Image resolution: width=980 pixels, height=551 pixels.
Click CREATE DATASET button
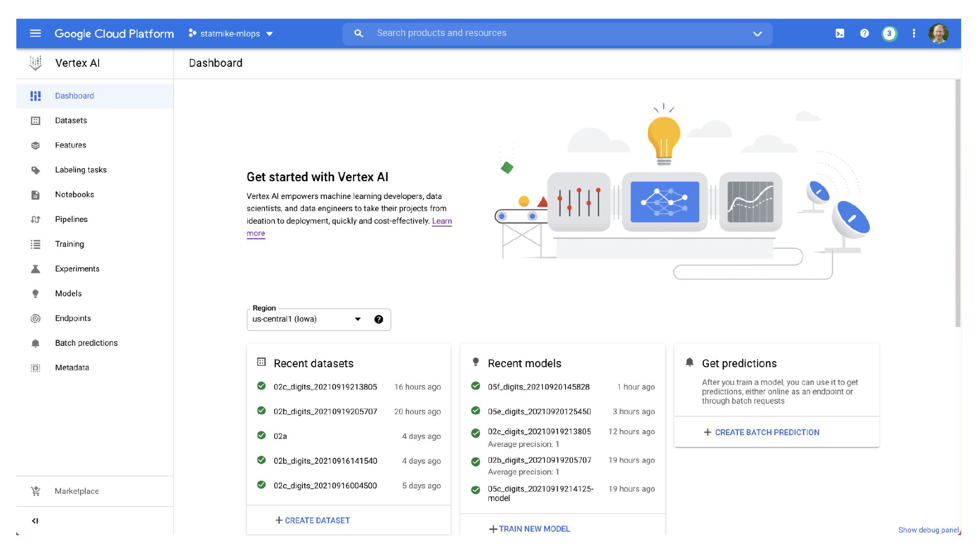(x=312, y=520)
